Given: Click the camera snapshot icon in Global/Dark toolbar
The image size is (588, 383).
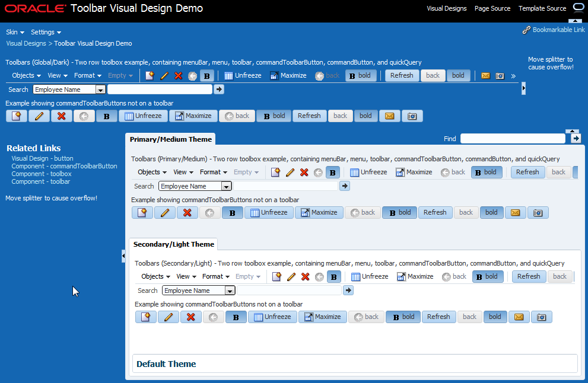Looking at the screenshot, I should [x=500, y=76].
